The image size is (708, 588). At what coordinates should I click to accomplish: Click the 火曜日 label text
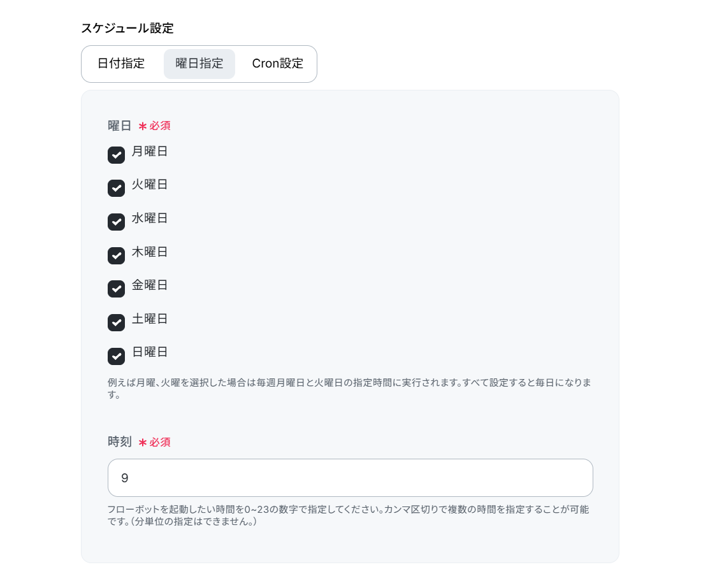pyautogui.click(x=150, y=185)
